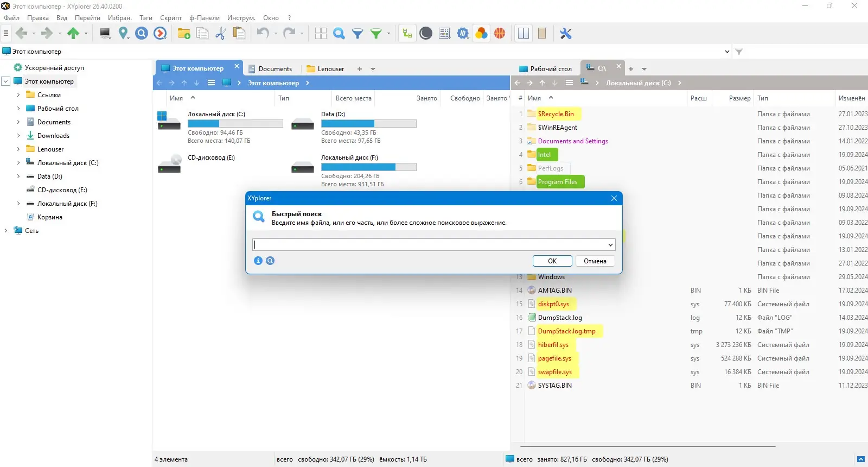
Task: Open the Инструм. menu
Action: [x=241, y=18]
